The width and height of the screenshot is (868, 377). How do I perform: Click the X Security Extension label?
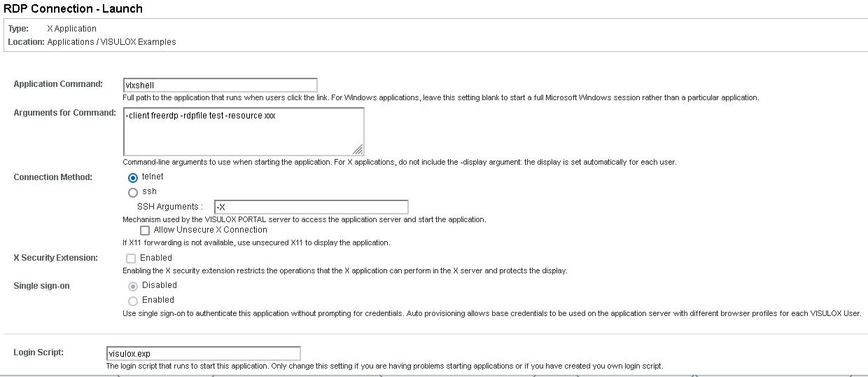(x=55, y=258)
